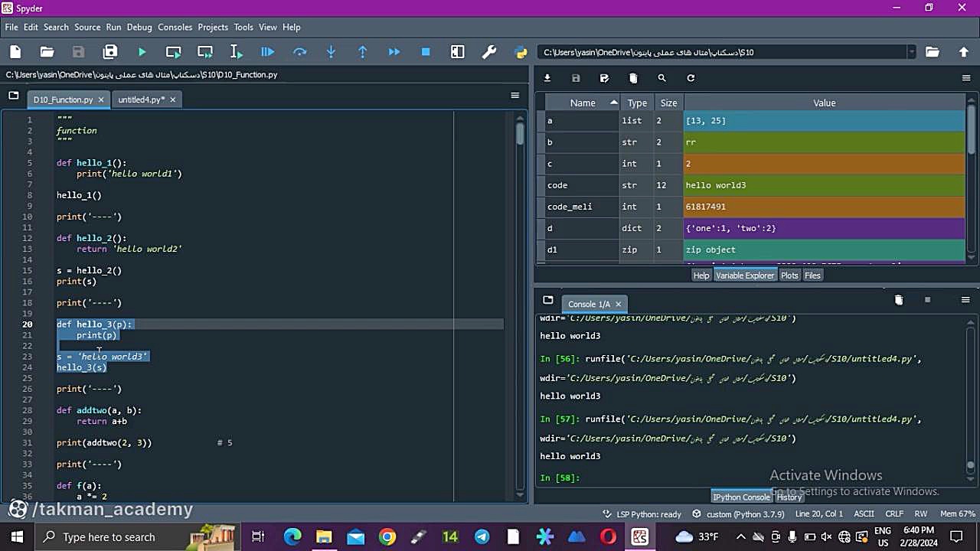Show the Files pane
This screenshot has width=980, height=551.
(x=812, y=275)
